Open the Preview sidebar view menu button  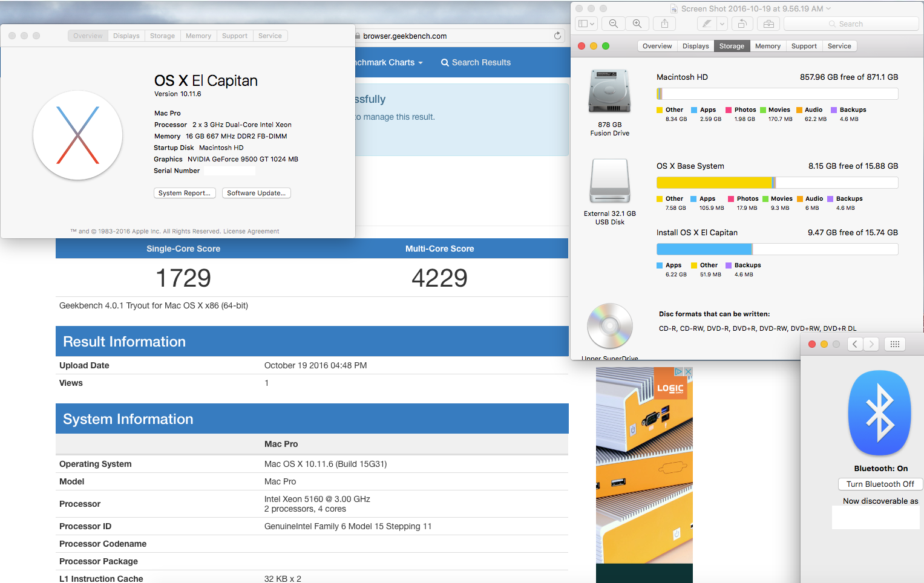click(586, 24)
